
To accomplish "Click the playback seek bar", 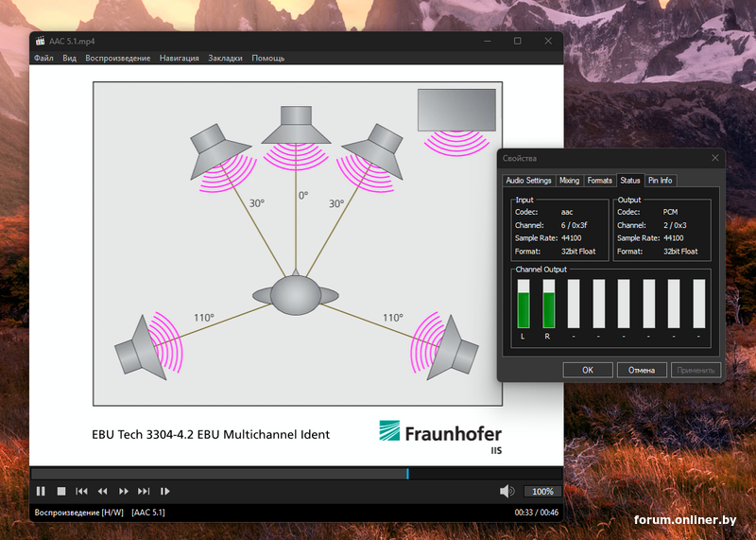I will [283, 473].
